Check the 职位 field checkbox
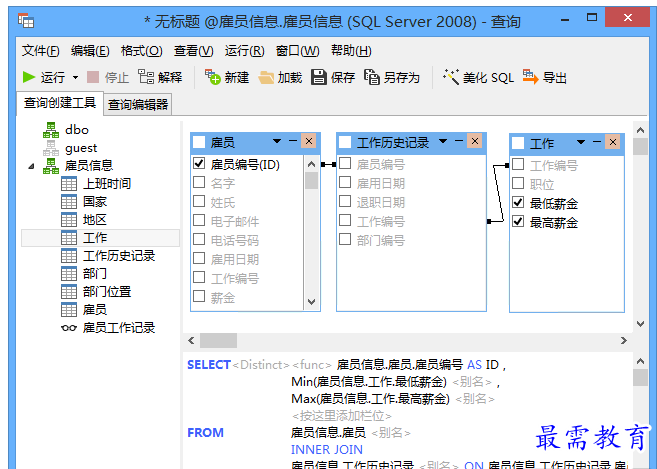Viewport: 657px width, 469px height. coord(518,183)
